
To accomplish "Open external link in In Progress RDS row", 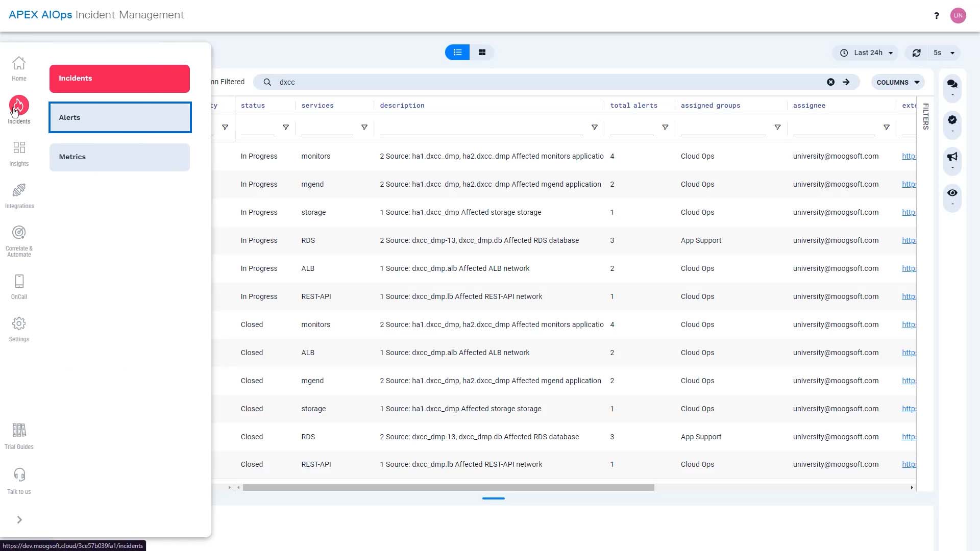I will (909, 240).
